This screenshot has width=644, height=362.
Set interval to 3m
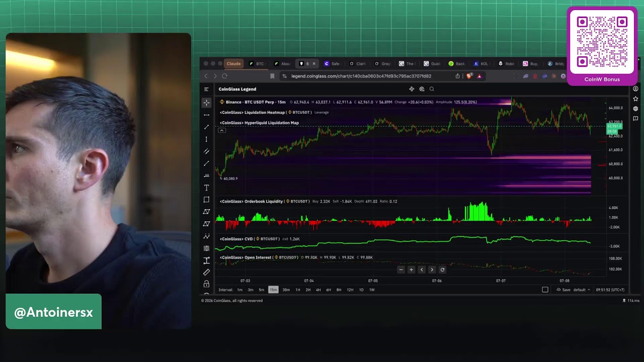click(x=251, y=290)
